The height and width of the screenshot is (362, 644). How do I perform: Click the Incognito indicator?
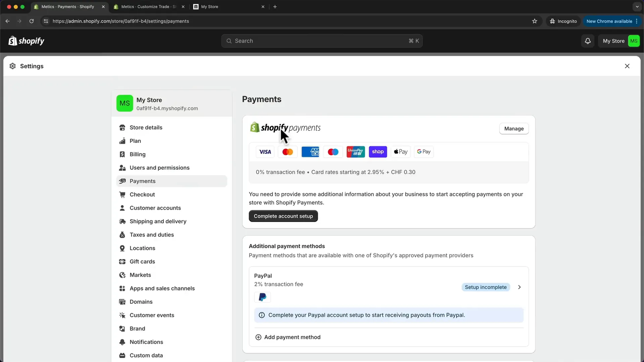point(563,21)
